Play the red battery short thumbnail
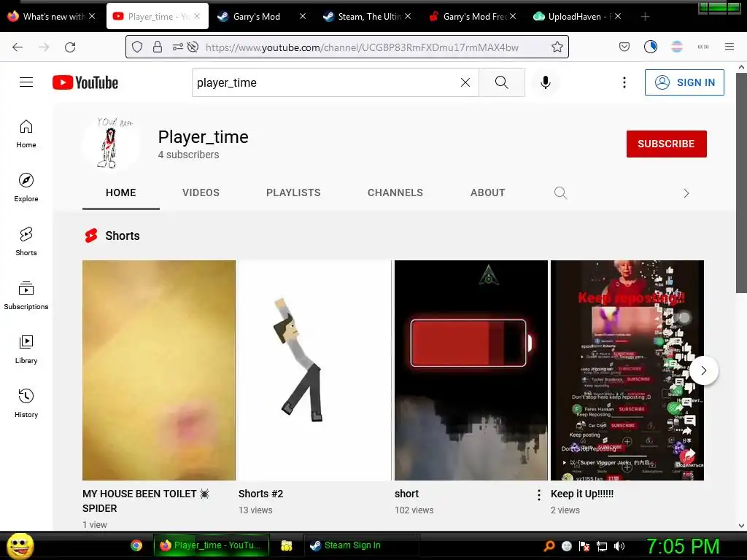The image size is (747, 560). point(471,370)
